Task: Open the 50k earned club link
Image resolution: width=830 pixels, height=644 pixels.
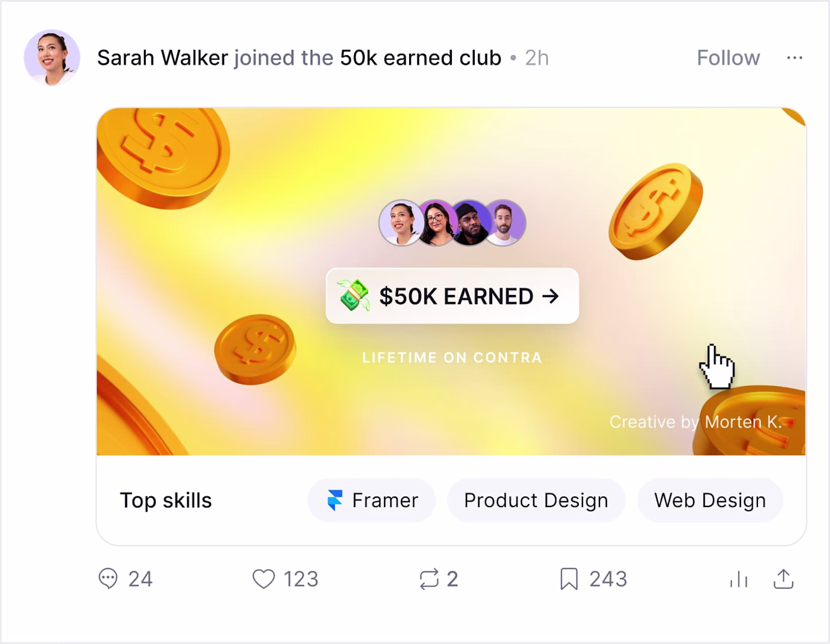Action: point(420,58)
